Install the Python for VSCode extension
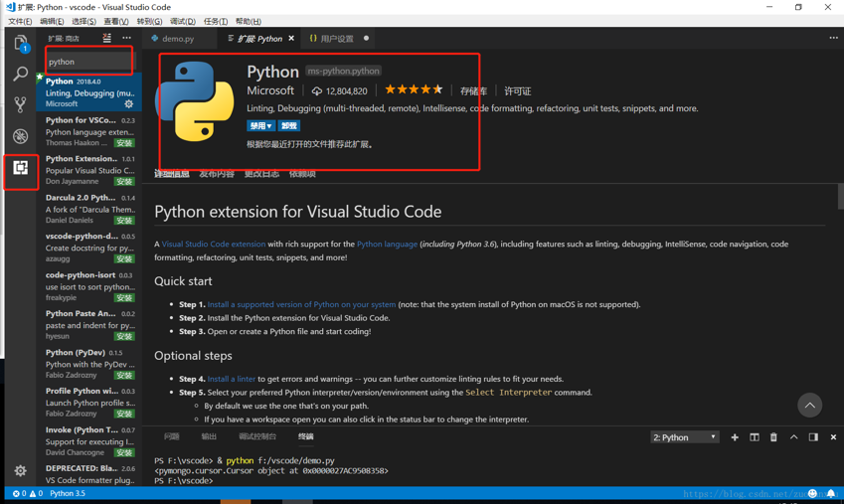The width and height of the screenshot is (844, 504). [x=124, y=143]
